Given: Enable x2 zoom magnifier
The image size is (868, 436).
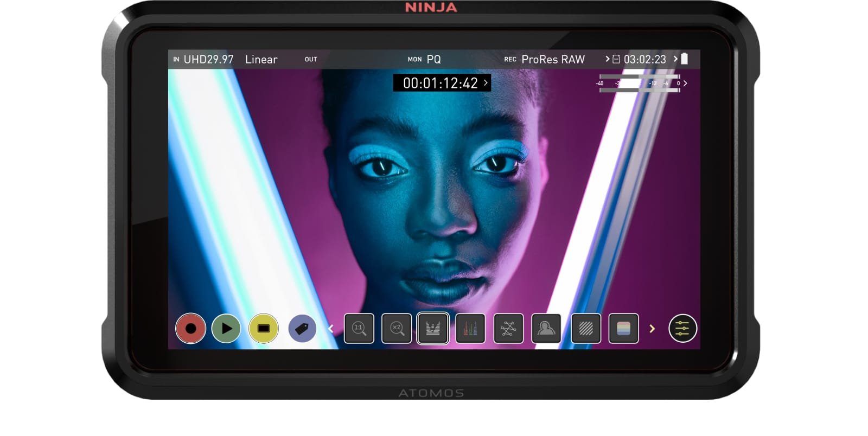Looking at the screenshot, I should coord(397,329).
